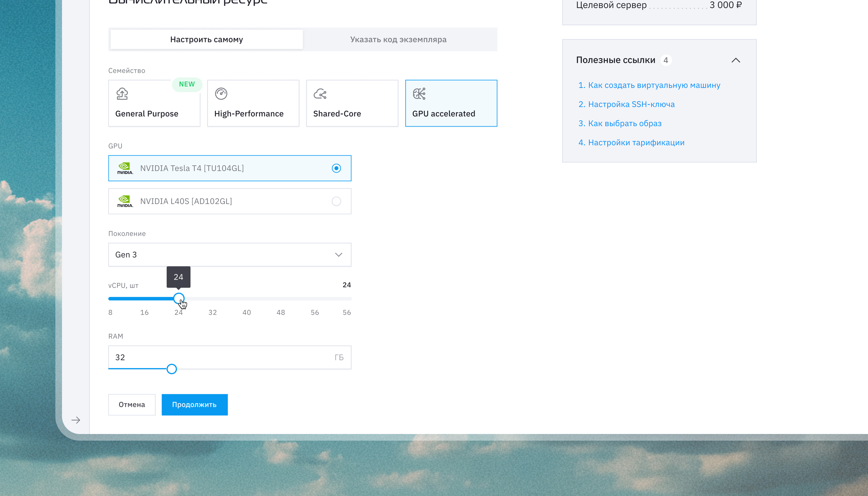Switch to Настроить самому tab
The height and width of the screenshot is (496, 868).
click(x=206, y=40)
